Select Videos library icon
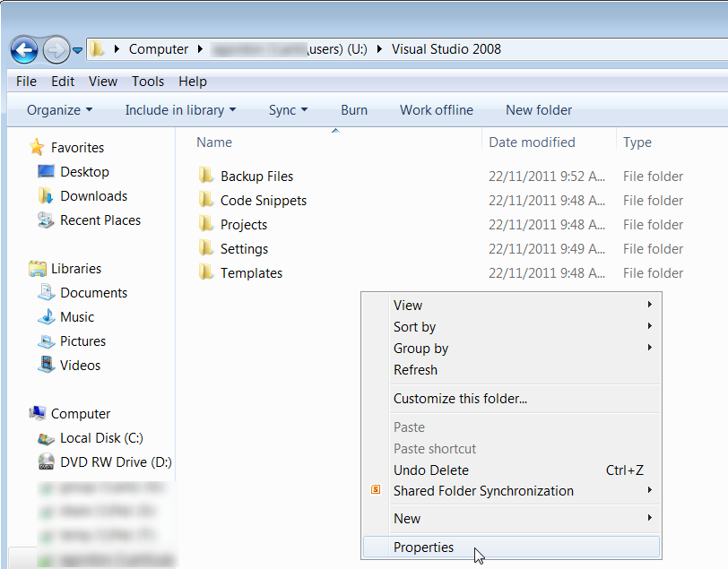Viewport: 728px width, 569px height. coord(46,365)
